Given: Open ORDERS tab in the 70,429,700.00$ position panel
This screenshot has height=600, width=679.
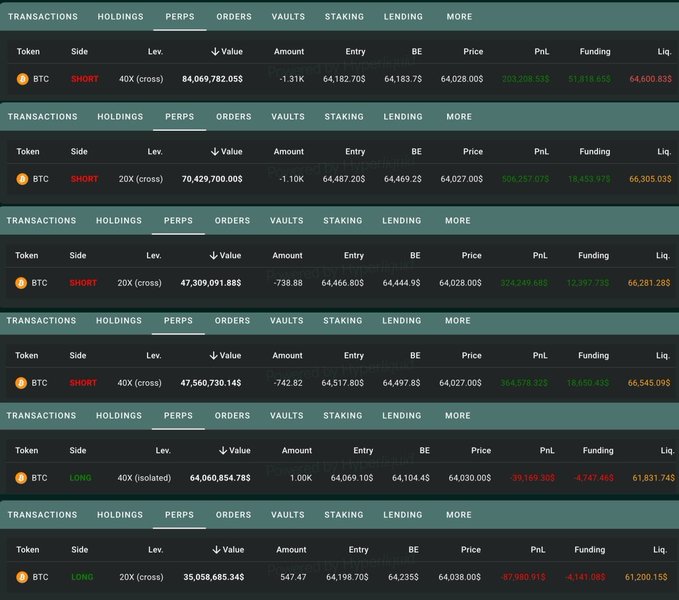Looking at the screenshot, I should pyautogui.click(x=234, y=116).
